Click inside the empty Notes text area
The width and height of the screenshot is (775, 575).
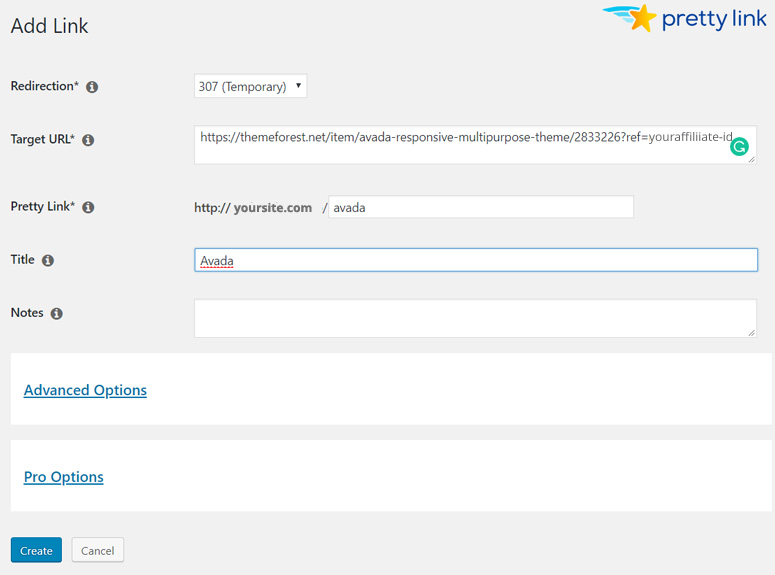point(475,318)
